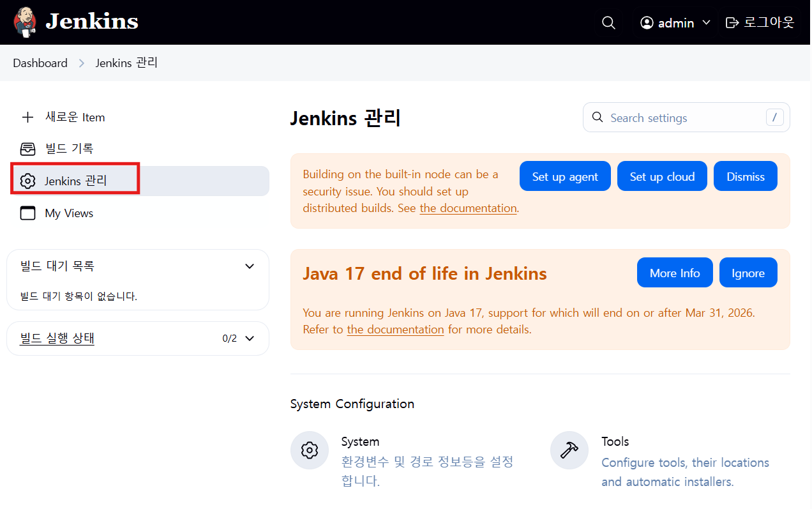Click the 빌드 대기 목록 title
This screenshot has width=812, height=509.
57,266
